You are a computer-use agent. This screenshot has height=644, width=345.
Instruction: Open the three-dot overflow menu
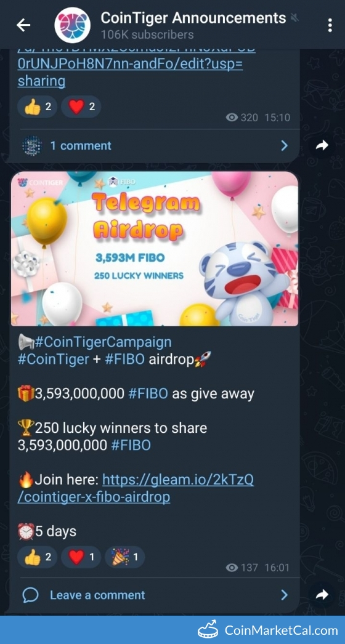(330, 25)
